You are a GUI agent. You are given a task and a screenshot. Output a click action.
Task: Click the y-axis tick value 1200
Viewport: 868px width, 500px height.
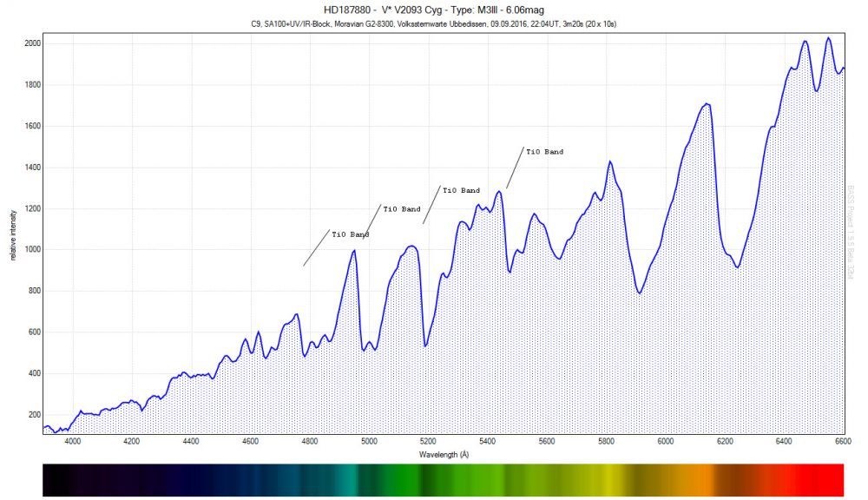(32, 208)
